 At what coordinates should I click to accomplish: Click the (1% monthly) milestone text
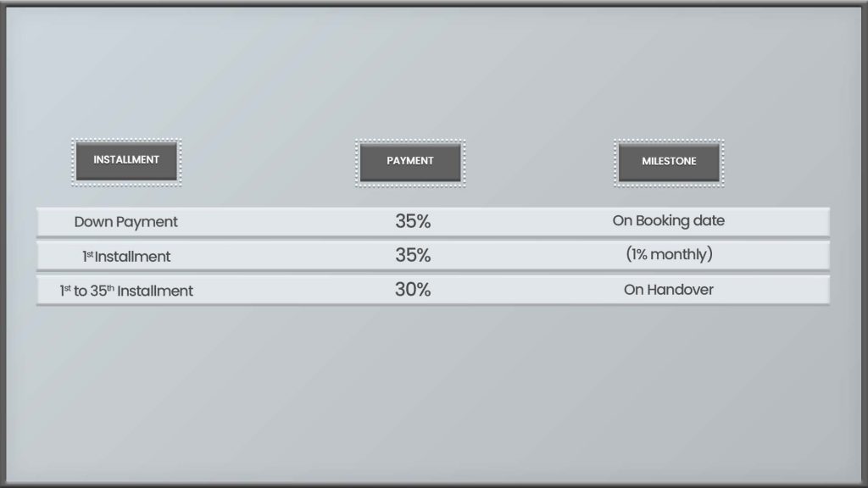[669, 254]
